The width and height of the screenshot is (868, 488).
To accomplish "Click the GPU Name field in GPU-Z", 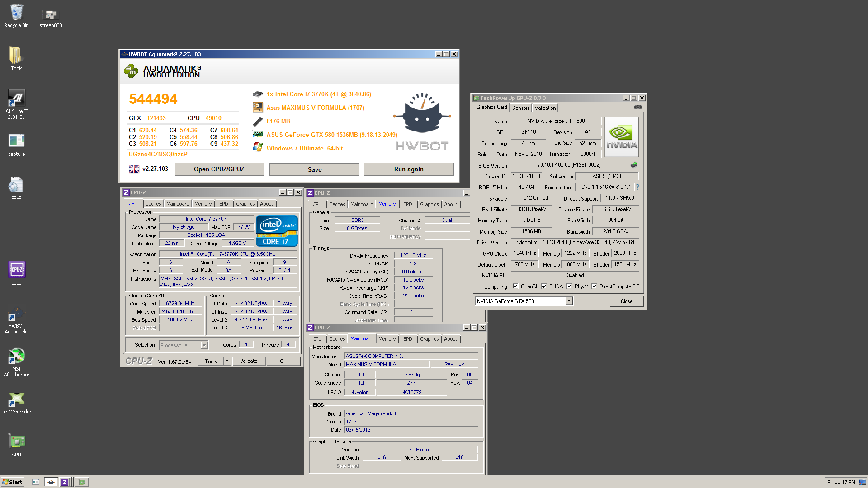I will click(556, 121).
